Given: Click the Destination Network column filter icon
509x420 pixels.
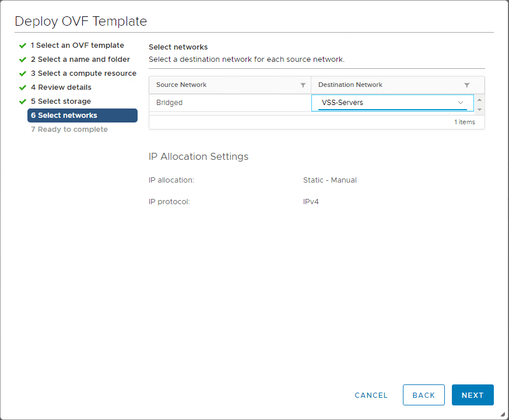Looking at the screenshot, I should click(x=466, y=85).
